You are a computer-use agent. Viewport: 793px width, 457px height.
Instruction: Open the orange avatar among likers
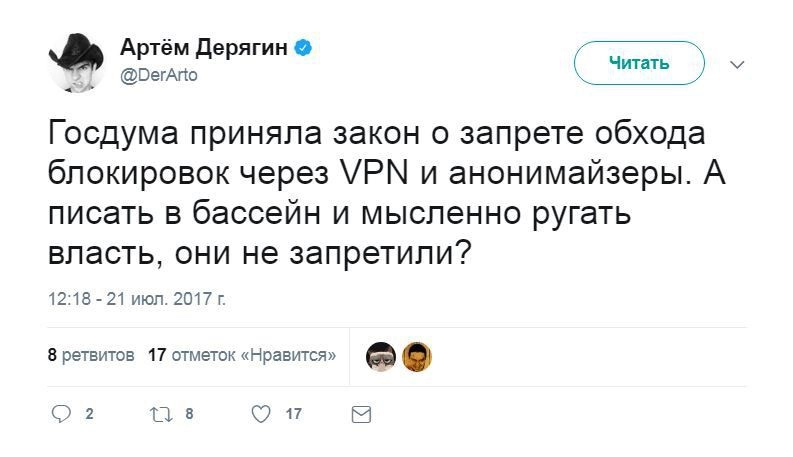[416, 356]
